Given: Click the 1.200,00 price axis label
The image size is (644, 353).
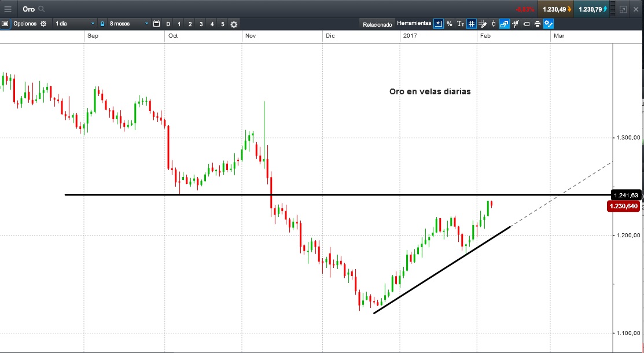Looking at the screenshot, I should [628, 236].
